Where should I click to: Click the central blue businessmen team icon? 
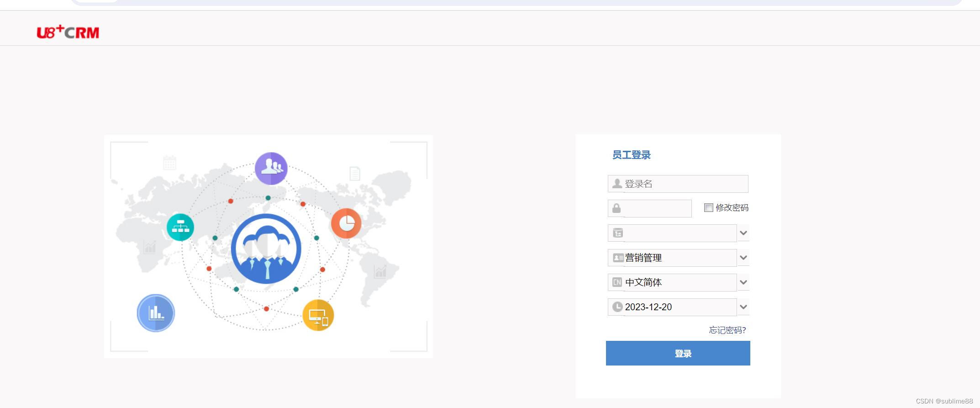coord(266,249)
